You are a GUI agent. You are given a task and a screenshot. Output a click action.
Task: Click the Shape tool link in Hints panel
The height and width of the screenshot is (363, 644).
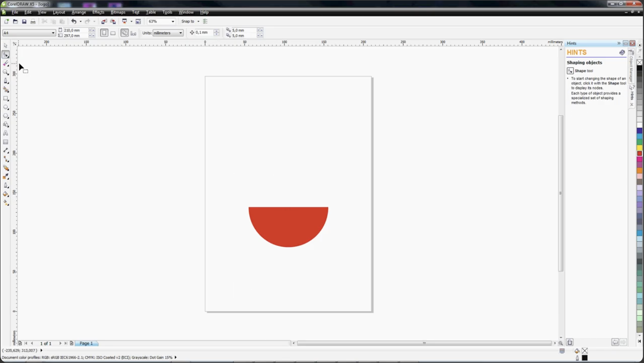(x=584, y=71)
